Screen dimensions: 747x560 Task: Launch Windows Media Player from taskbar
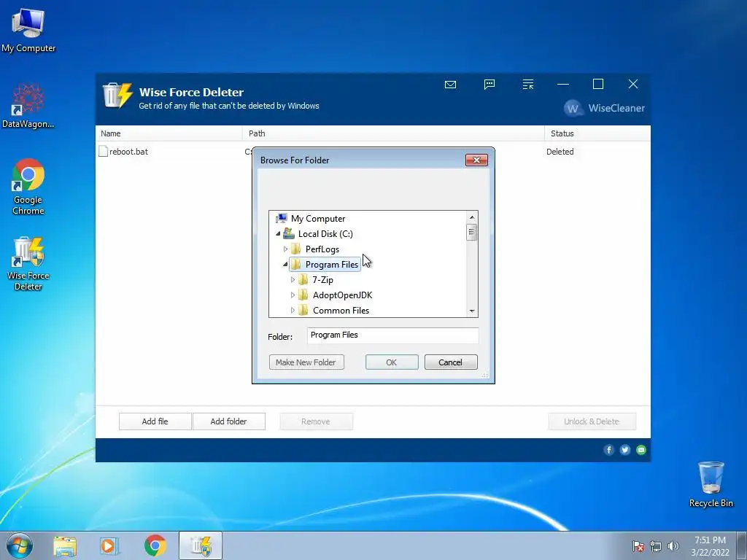(x=109, y=545)
